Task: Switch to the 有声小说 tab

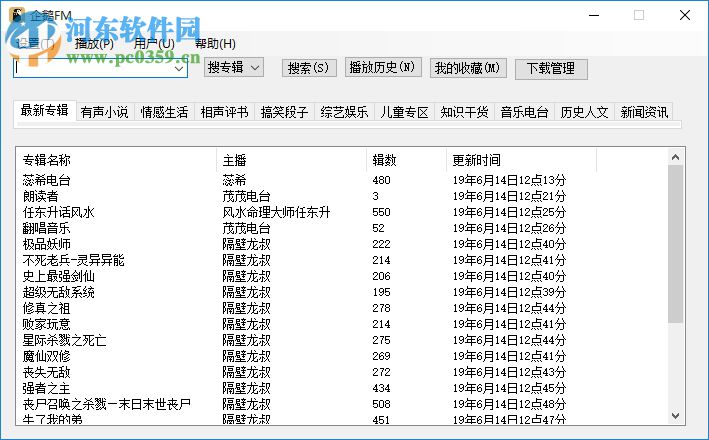Action: click(105, 112)
